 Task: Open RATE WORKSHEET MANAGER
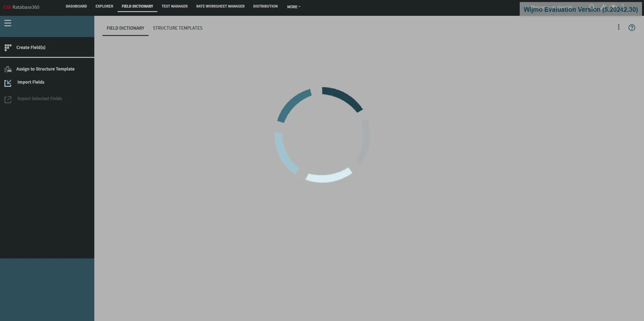(220, 6)
